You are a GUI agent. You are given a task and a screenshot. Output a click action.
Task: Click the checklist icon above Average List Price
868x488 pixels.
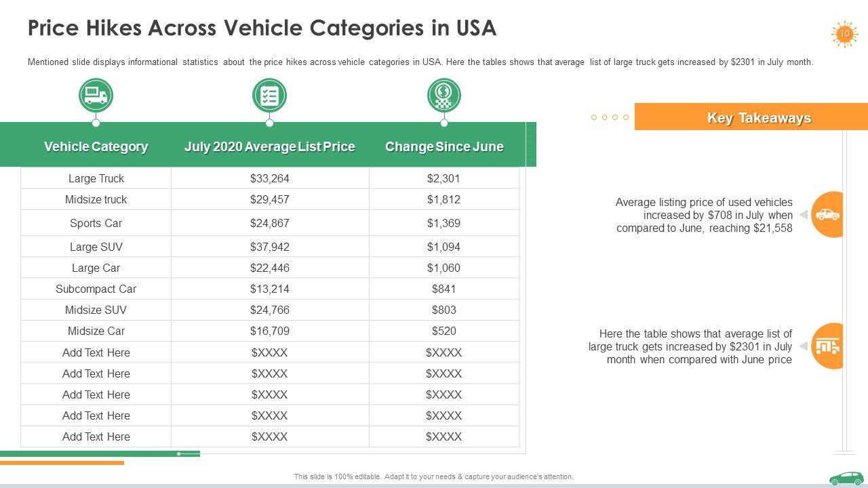269,96
